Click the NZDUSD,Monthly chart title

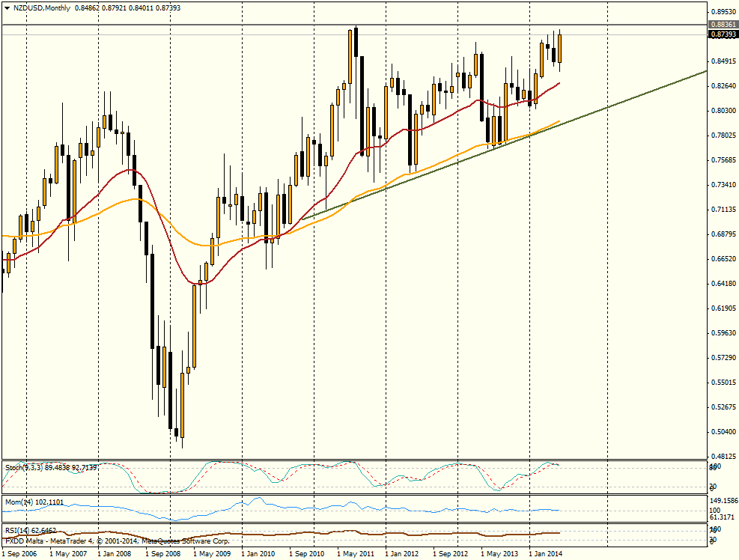tap(39, 7)
